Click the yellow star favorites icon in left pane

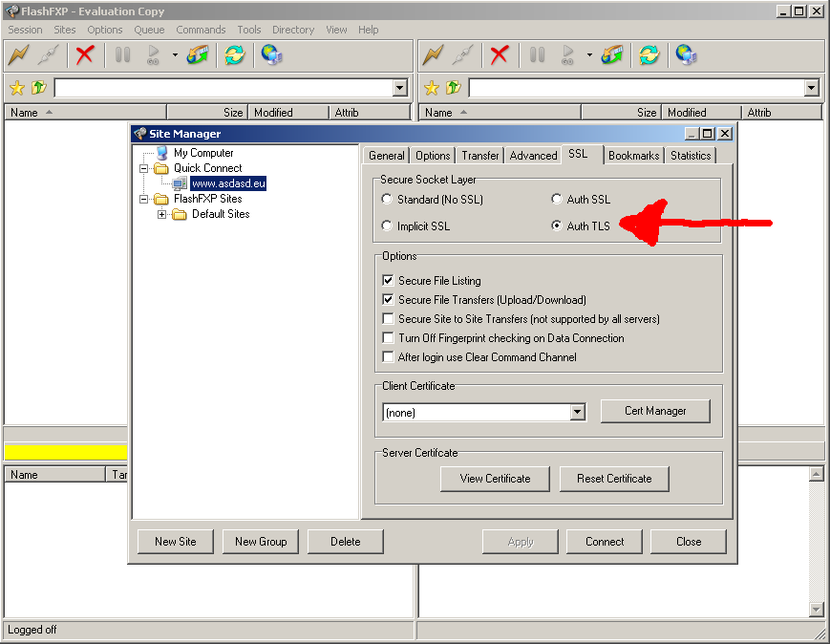[17, 88]
